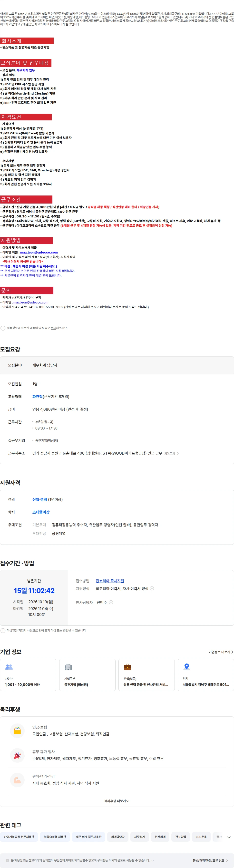The width and height of the screenshot is (234, 868).
Task: Expand the related tags list chevron
Action: tap(229, 837)
